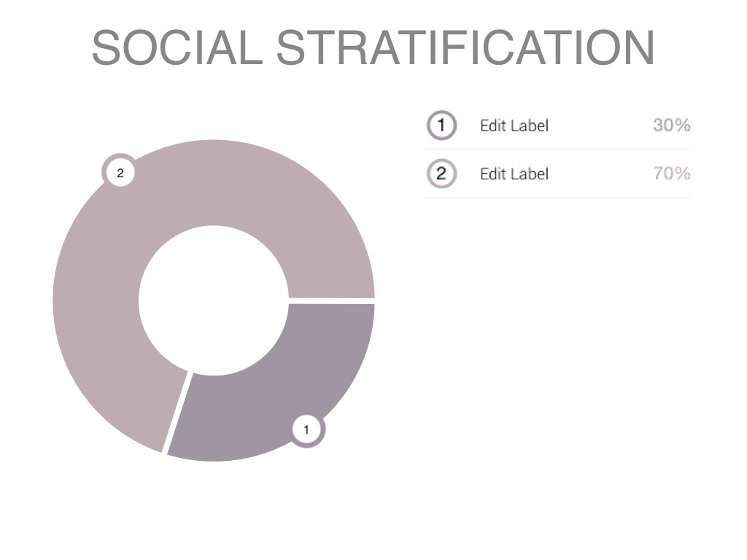
Task: Click the white center hole of the donut
Action: tap(213, 300)
